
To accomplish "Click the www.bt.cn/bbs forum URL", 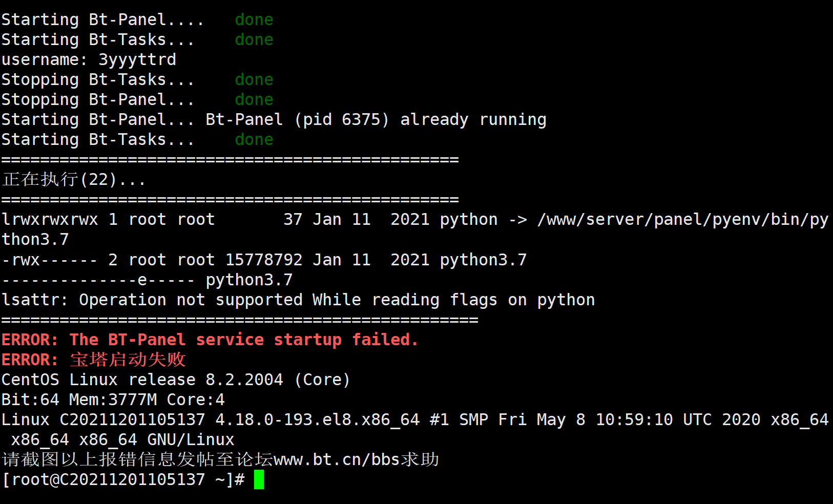I will [337, 459].
